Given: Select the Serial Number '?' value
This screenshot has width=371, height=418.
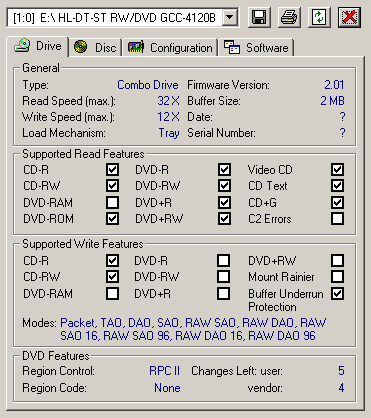Looking at the screenshot, I should tap(342, 133).
